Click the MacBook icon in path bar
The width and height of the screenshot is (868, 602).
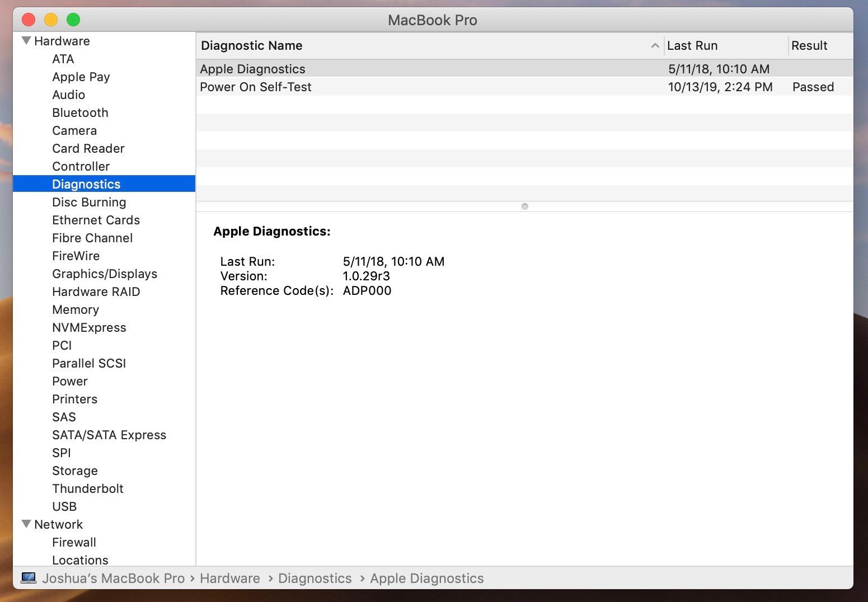[x=29, y=578]
